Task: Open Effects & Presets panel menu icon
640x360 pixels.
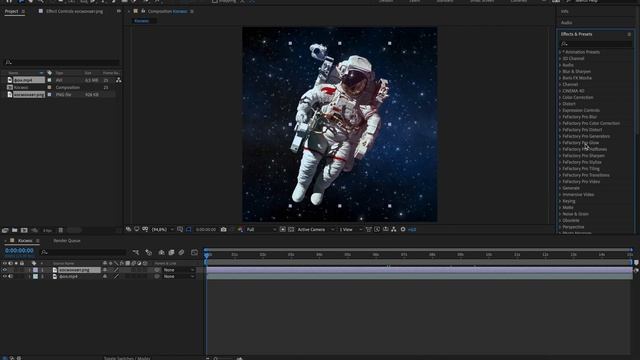Action: [x=629, y=34]
